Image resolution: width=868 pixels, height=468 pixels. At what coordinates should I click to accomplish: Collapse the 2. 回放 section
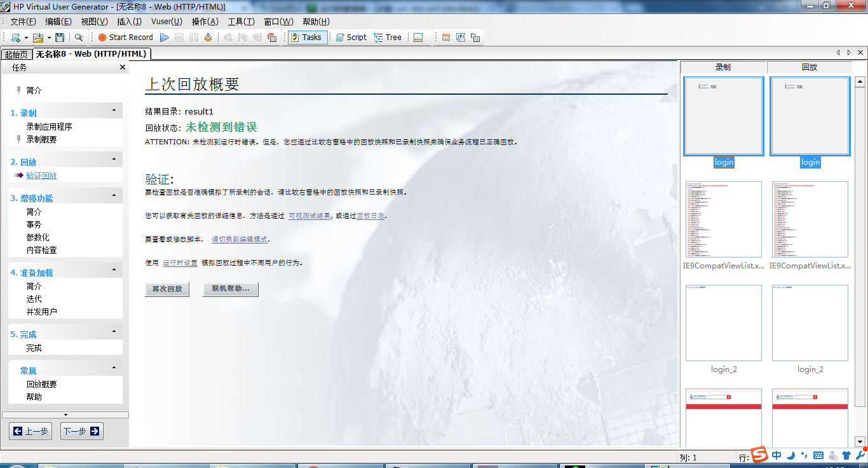pyautogui.click(x=114, y=159)
